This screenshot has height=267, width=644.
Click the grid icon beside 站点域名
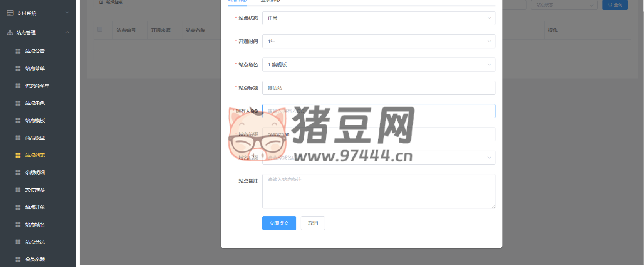pyautogui.click(x=18, y=224)
